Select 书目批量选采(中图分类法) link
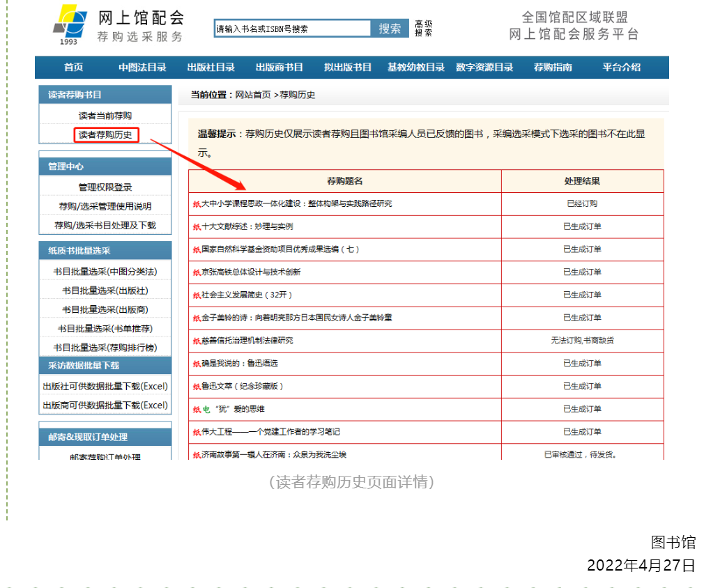Image resolution: width=704 pixels, height=588 pixels. click(105, 272)
